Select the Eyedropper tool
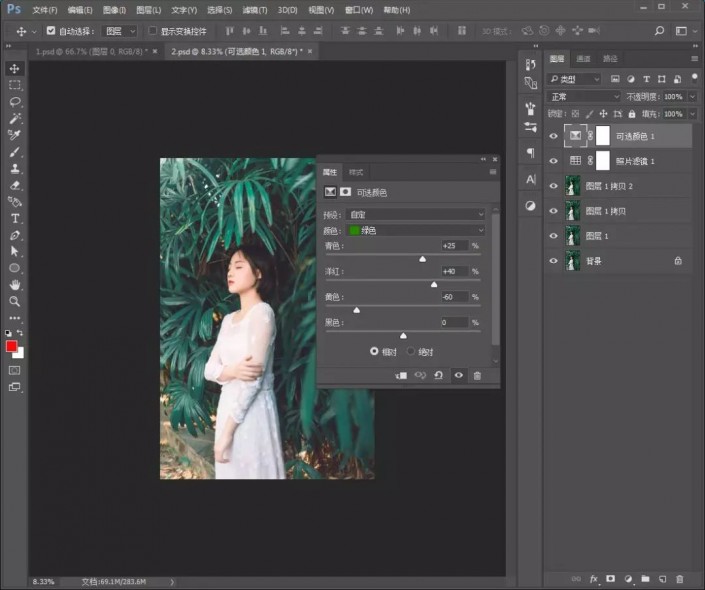This screenshot has height=590, width=705. click(14, 135)
